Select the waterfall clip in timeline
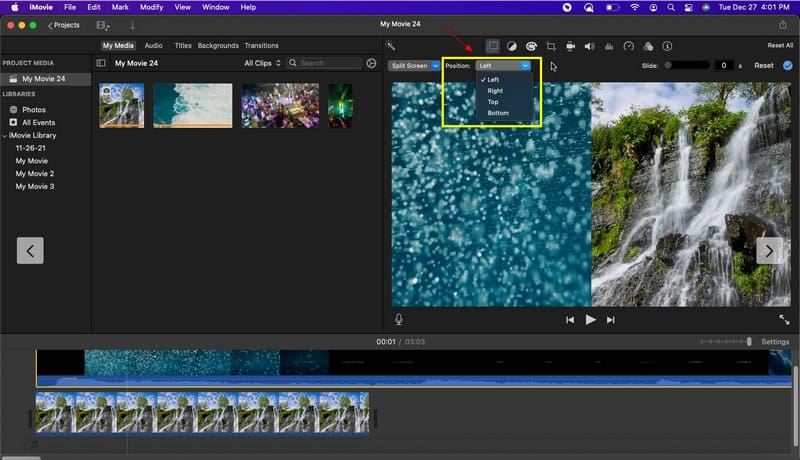 coord(203,413)
